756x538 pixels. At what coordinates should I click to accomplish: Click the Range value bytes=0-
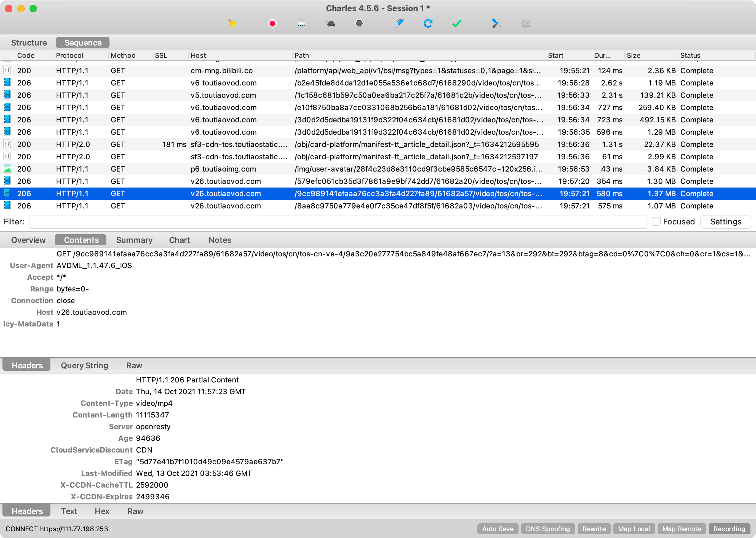(73, 289)
